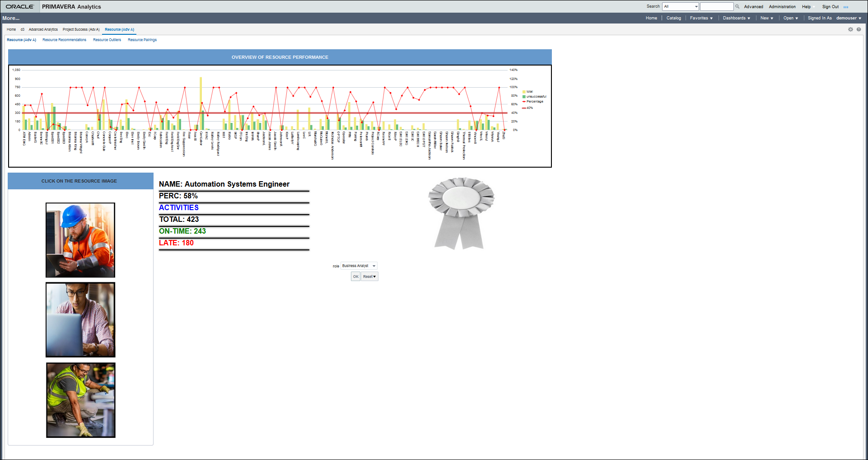Click the yellow total legend swatch

524,92
